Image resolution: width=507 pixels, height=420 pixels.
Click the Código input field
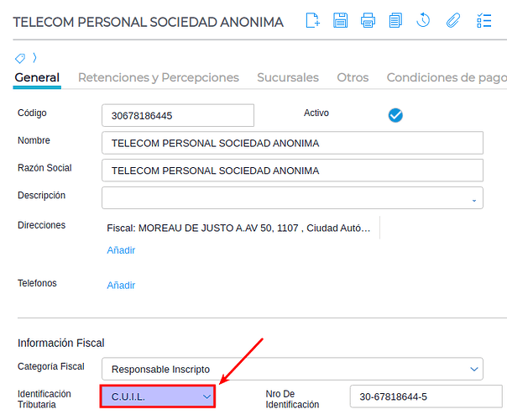(x=177, y=115)
